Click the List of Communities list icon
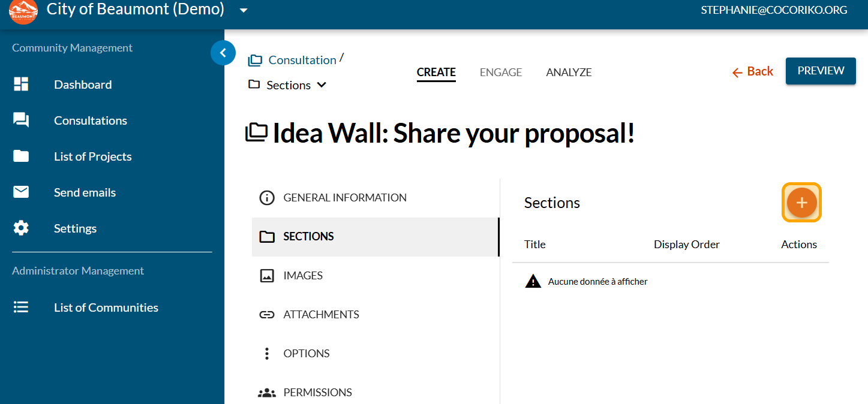The height and width of the screenshot is (404, 868). click(21, 307)
